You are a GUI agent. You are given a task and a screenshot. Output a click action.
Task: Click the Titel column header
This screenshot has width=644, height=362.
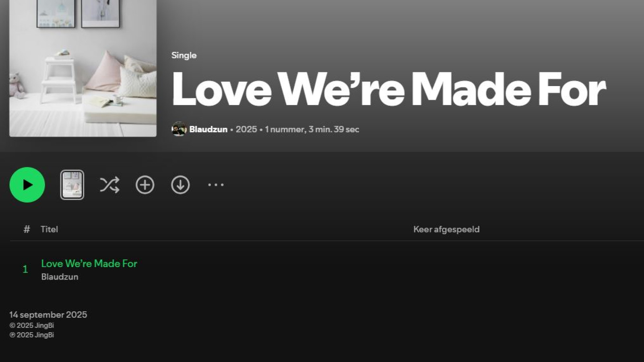click(x=49, y=229)
